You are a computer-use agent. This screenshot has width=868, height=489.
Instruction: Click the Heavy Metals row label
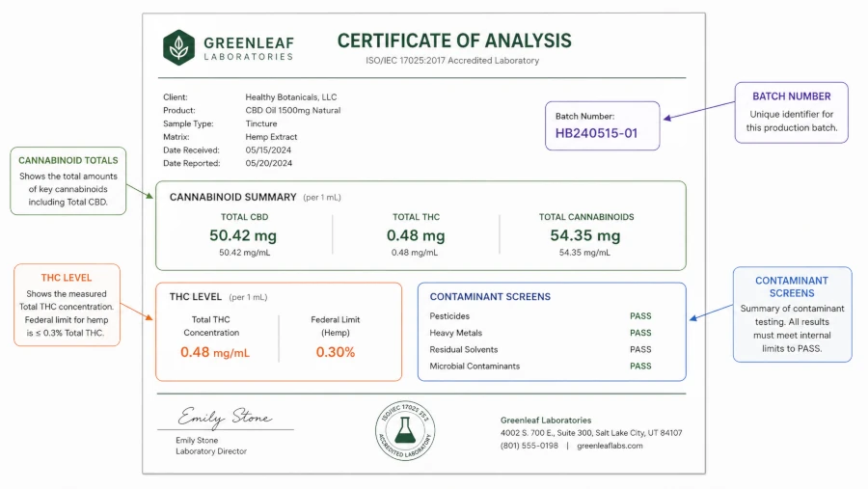(455, 333)
